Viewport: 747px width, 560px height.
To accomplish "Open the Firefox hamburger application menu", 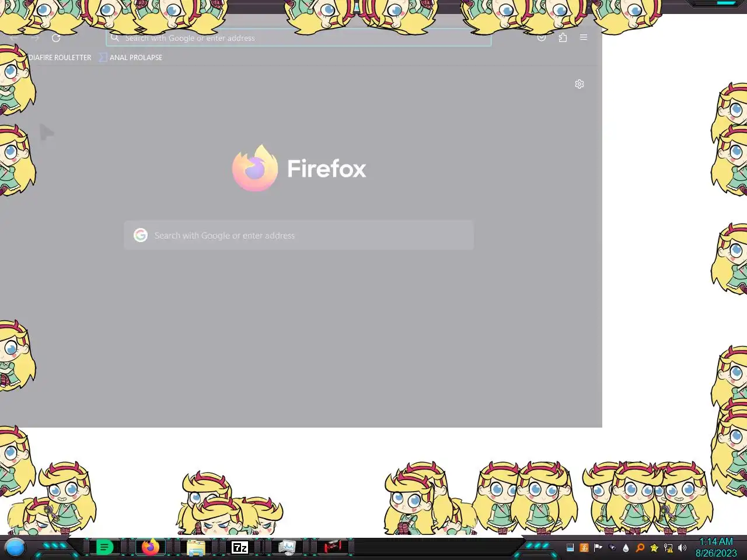I will coord(584,37).
